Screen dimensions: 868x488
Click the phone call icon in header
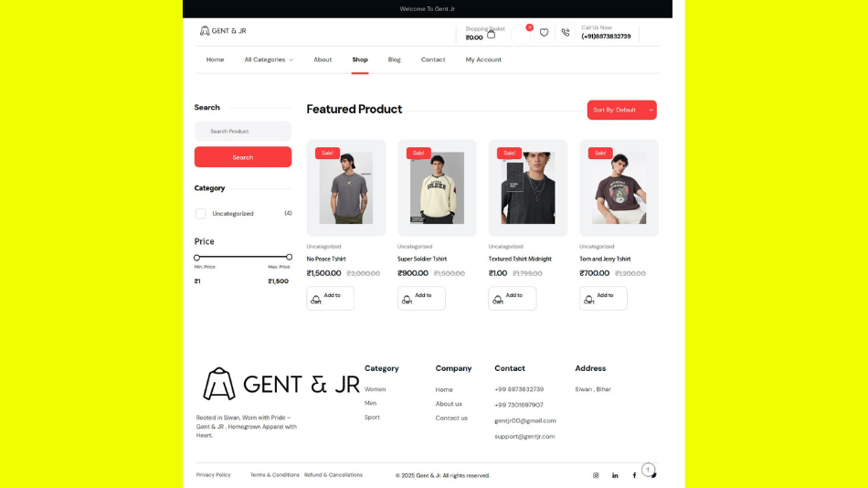[x=566, y=33]
